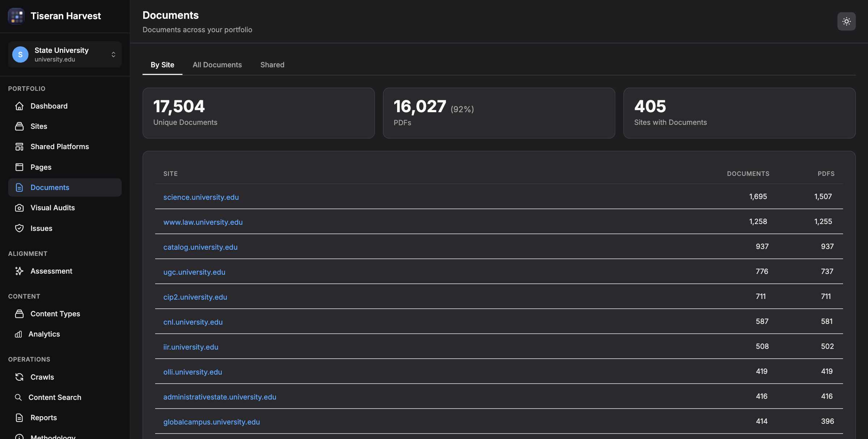Open cip2.university.edu link
The height and width of the screenshot is (439, 868).
[195, 297]
